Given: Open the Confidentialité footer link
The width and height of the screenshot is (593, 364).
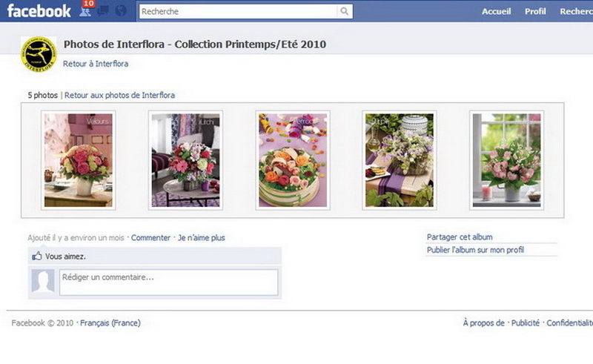Looking at the screenshot, I should tap(569, 322).
